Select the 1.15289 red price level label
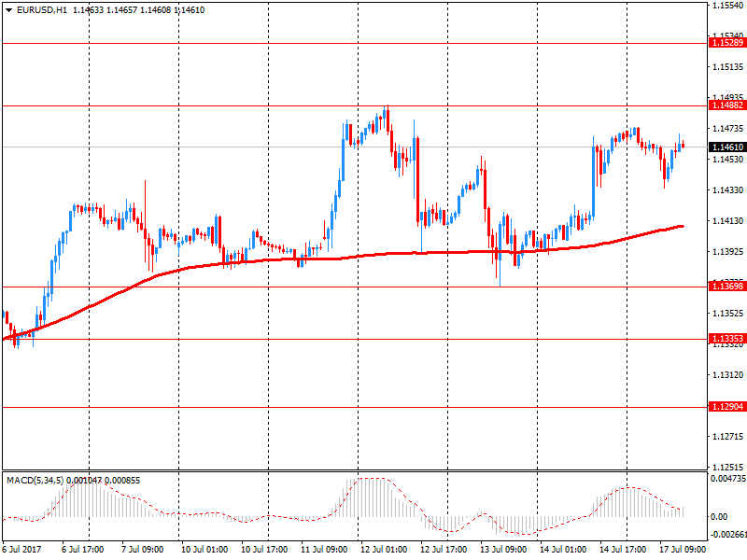Viewport: 747px width, 560px height. [727, 42]
